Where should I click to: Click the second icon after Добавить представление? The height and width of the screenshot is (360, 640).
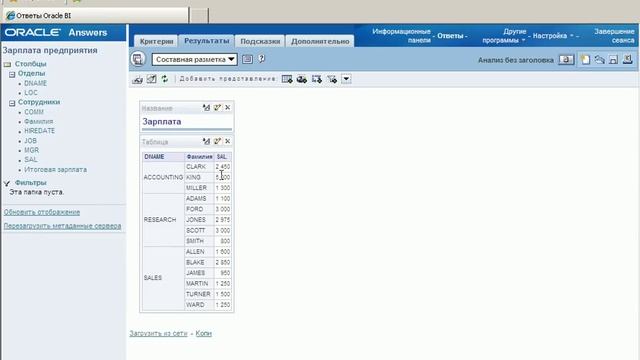[302, 79]
